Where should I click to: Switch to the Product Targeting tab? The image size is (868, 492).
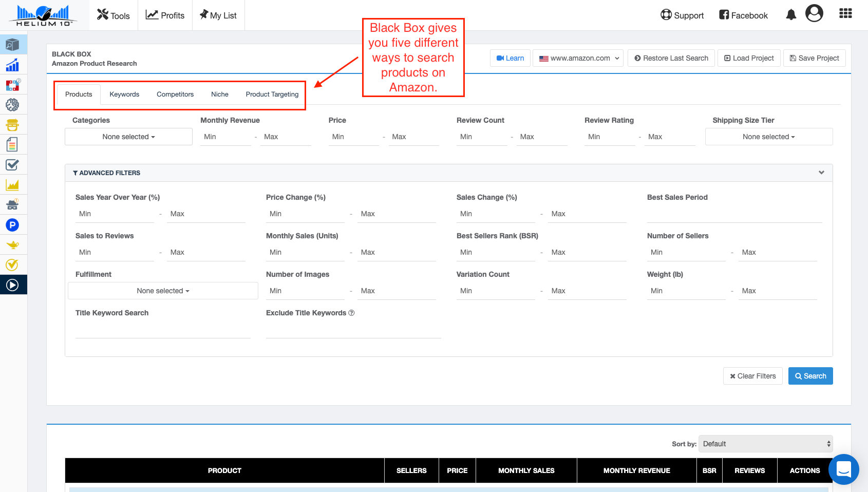pos(272,94)
